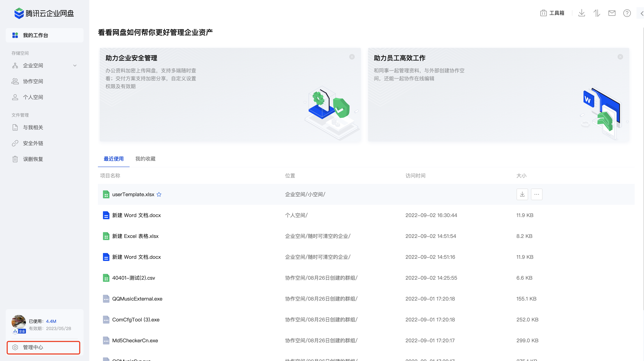Dismiss the 助力员工高效工作 card
The height and width of the screenshot is (361, 644).
pyautogui.click(x=620, y=57)
